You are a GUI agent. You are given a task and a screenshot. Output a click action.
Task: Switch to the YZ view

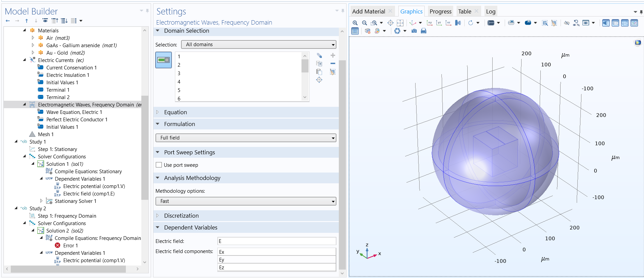pos(439,23)
